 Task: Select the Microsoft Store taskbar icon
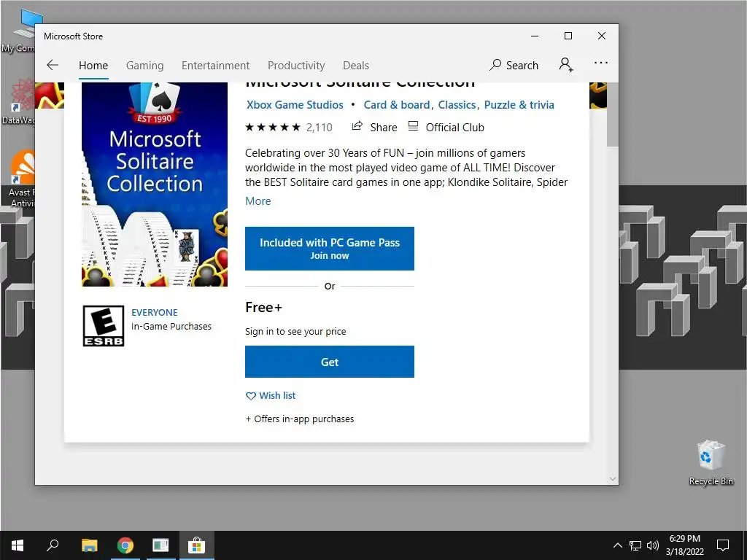pyautogui.click(x=196, y=545)
